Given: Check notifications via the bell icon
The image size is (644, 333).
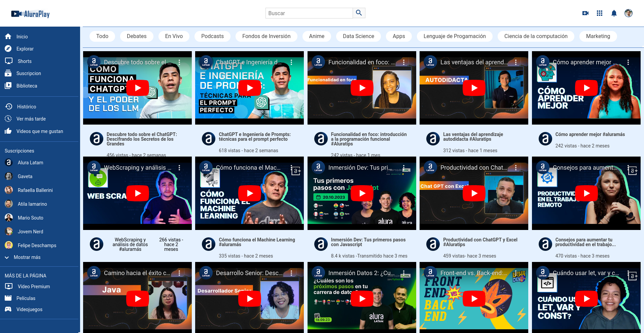Looking at the screenshot, I should (x=614, y=13).
